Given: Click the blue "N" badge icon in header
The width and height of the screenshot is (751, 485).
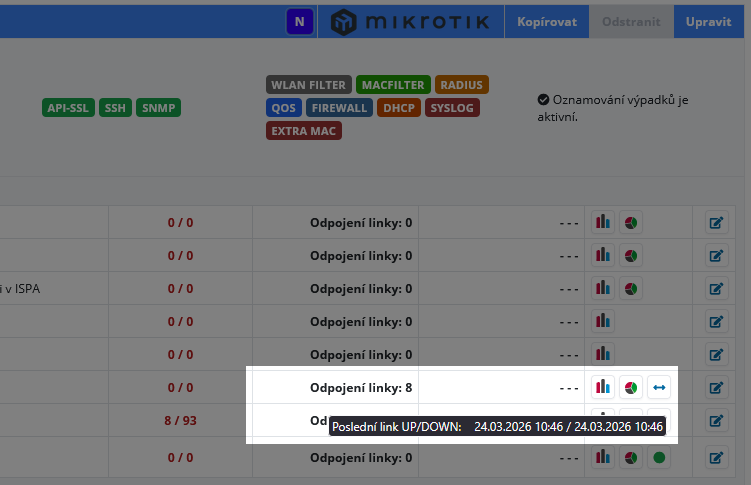Looking at the screenshot, I should coord(299,21).
